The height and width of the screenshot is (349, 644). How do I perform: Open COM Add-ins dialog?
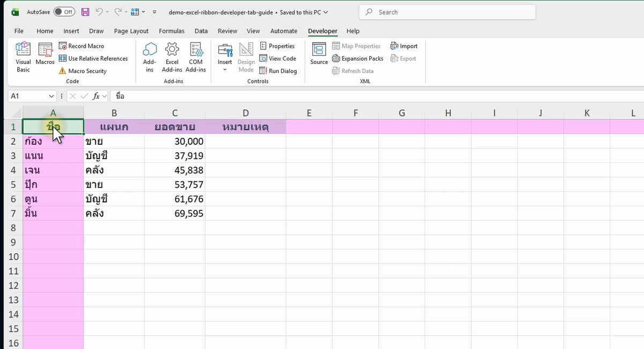point(196,57)
